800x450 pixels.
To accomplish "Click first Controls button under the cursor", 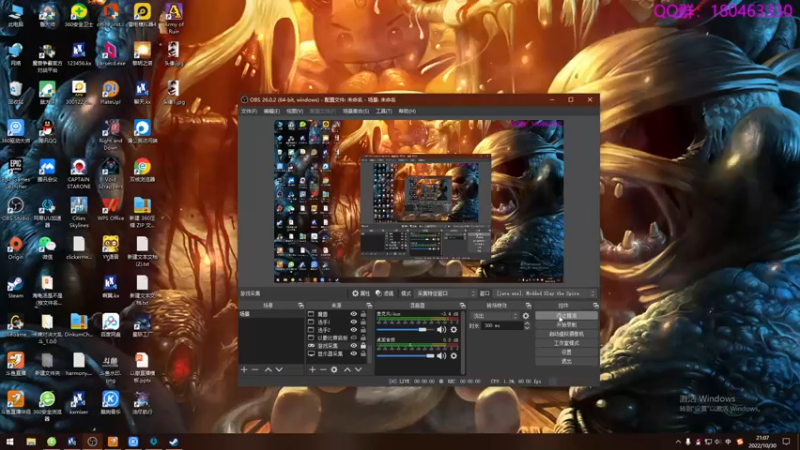I will coord(566,316).
